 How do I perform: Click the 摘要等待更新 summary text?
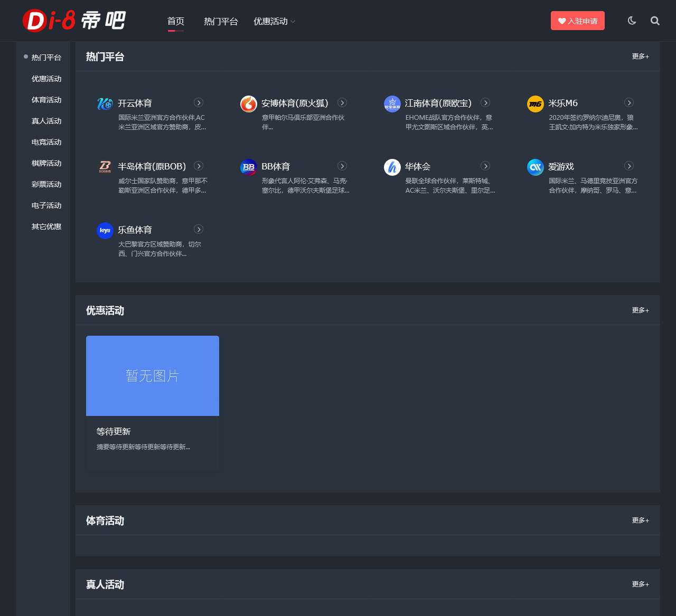pyautogui.click(x=143, y=447)
